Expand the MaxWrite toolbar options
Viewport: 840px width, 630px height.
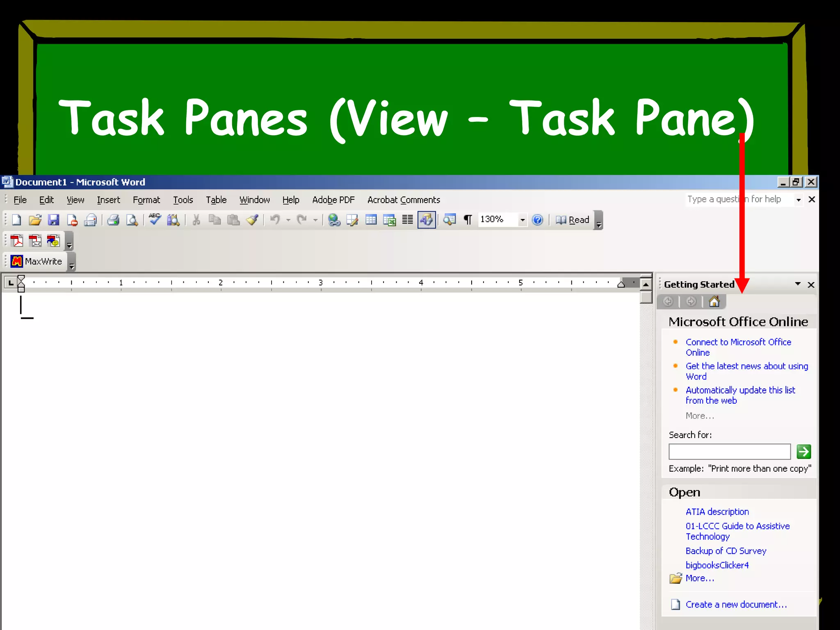(x=72, y=262)
